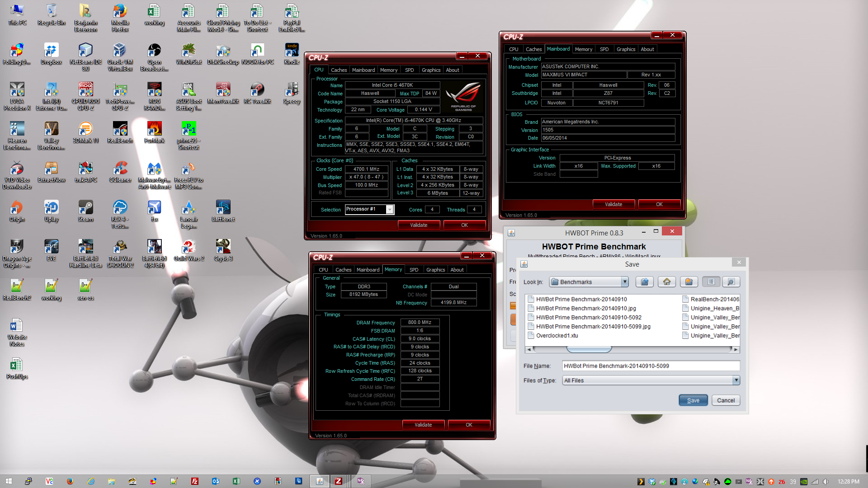Launch Oracle VM VirtualBox shortcut

coord(120,57)
